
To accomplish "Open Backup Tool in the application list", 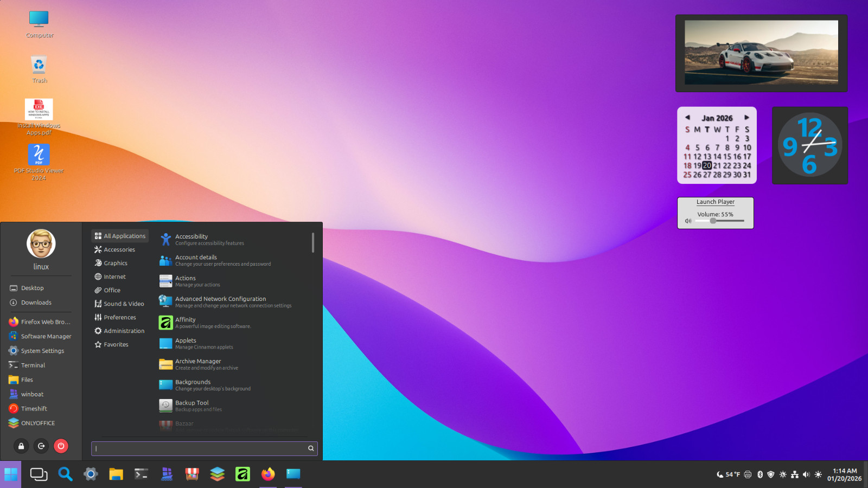I will pos(233,406).
